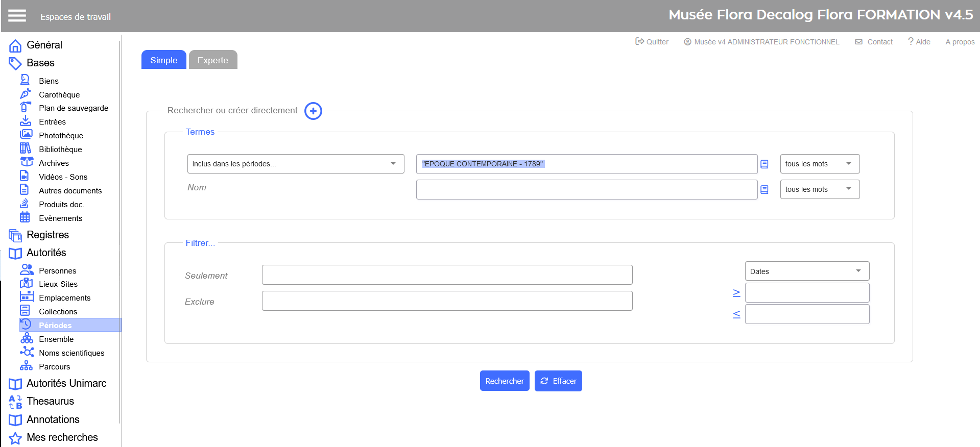
Task: Open Photothèque in the sidebar
Action: tap(61, 136)
